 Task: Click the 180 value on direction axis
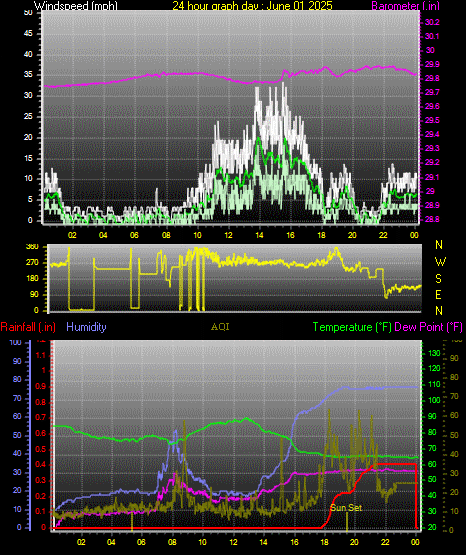(x=33, y=279)
